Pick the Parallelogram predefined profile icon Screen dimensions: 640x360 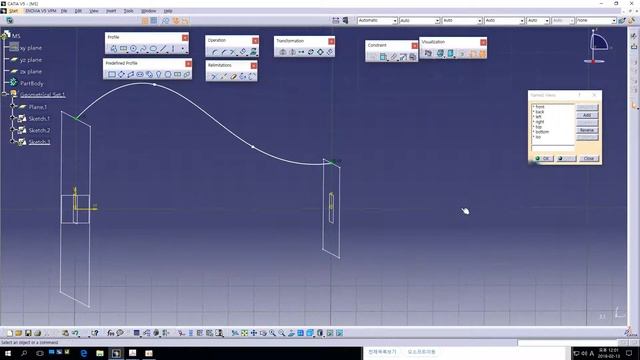pos(131,75)
